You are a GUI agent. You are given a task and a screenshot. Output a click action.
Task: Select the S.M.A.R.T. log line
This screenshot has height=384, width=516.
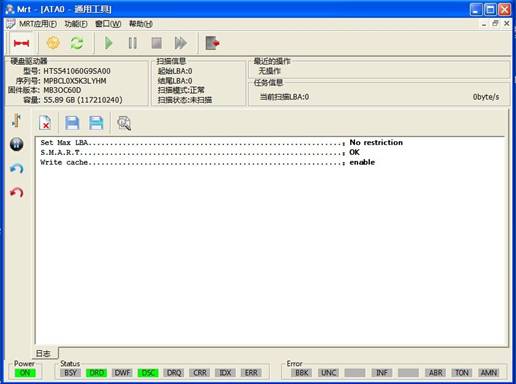pos(200,152)
